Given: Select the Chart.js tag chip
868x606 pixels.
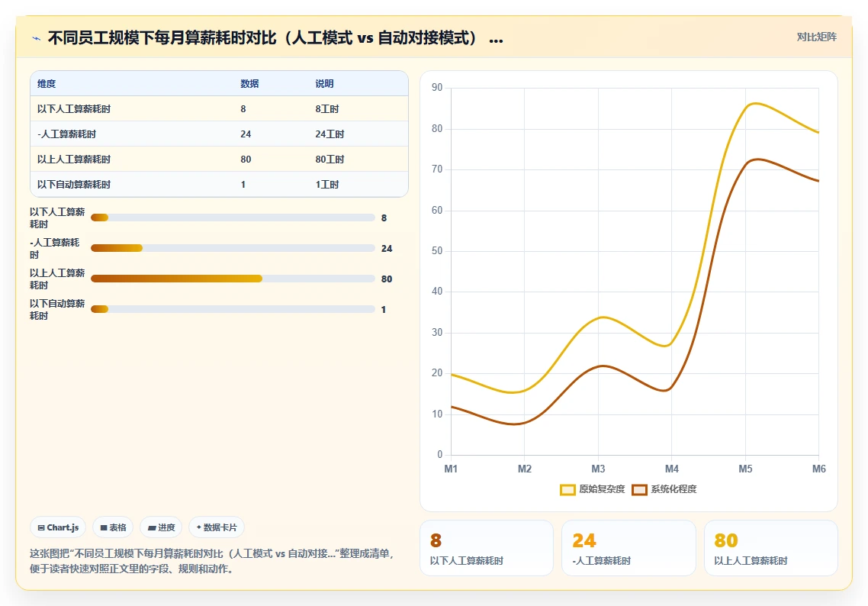Looking at the screenshot, I should [x=58, y=527].
